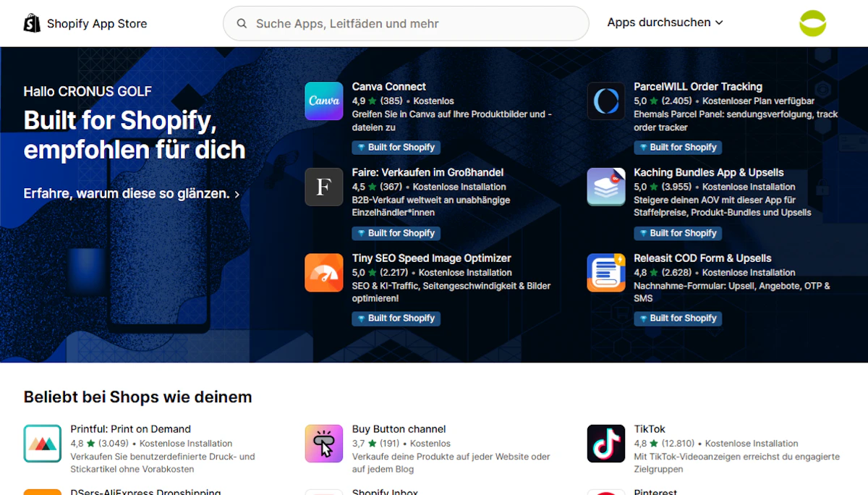Screen dimensions: 868x495
Task: Click Built for Shopify badge under Canva Connect
Action: tap(396, 148)
